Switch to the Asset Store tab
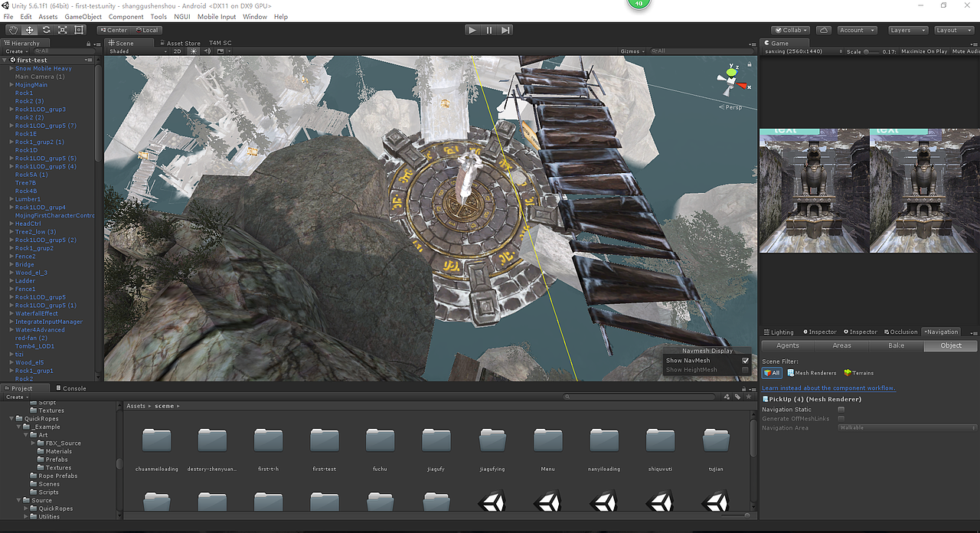Viewport: 980px width, 533px height. point(179,43)
